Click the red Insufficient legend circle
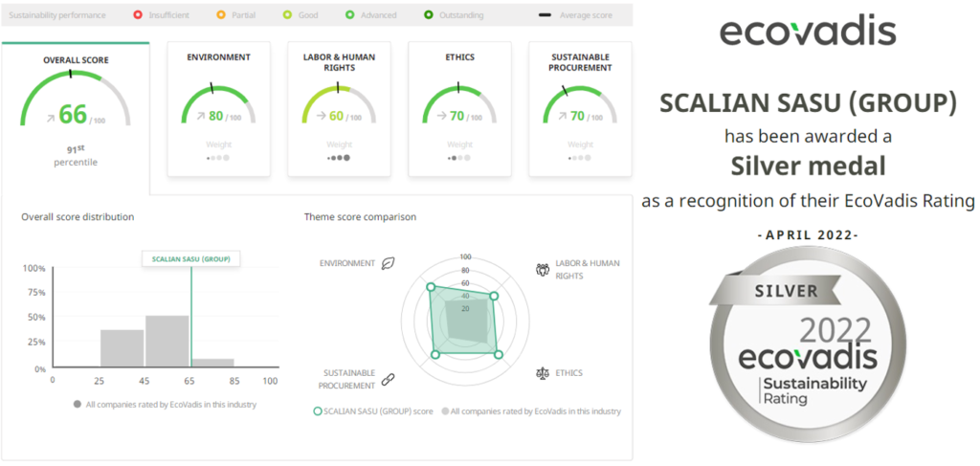Screen dimensions: 980x466 [138, 15]
